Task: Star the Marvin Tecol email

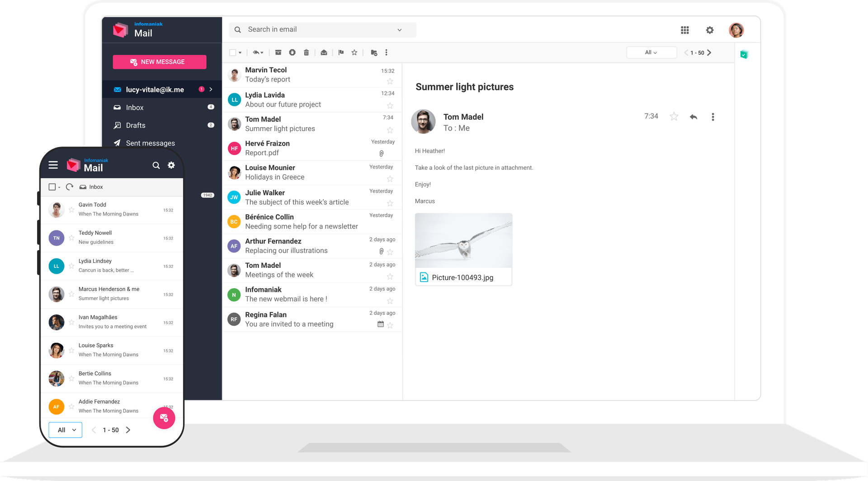Action: (390, 81)
